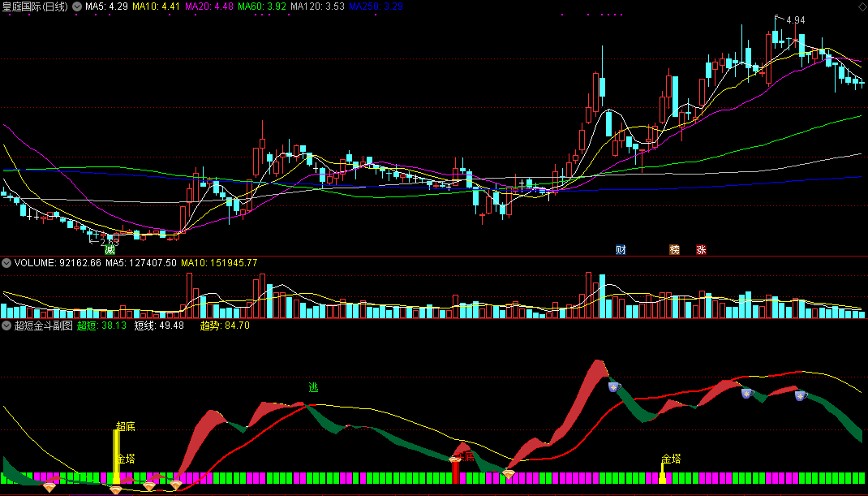Screen dimensions: 868x496
Task: Click the 超短: 38.13 value
Action: pyautogui.click(x=101, y=326)
